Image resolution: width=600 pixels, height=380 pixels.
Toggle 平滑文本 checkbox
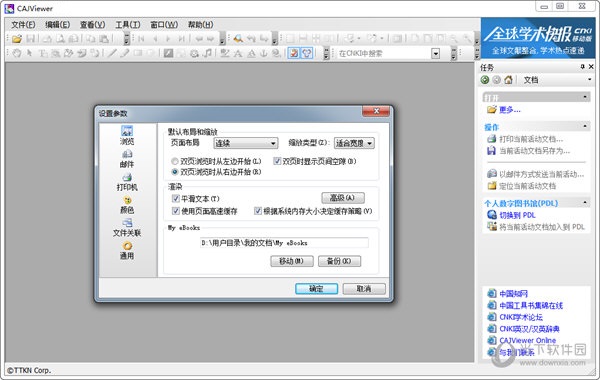tap(176, 198)
